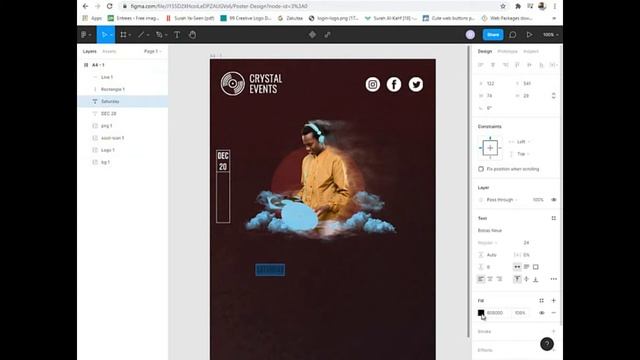Toggle fill visibility eye icon

(x=542, y=313)
